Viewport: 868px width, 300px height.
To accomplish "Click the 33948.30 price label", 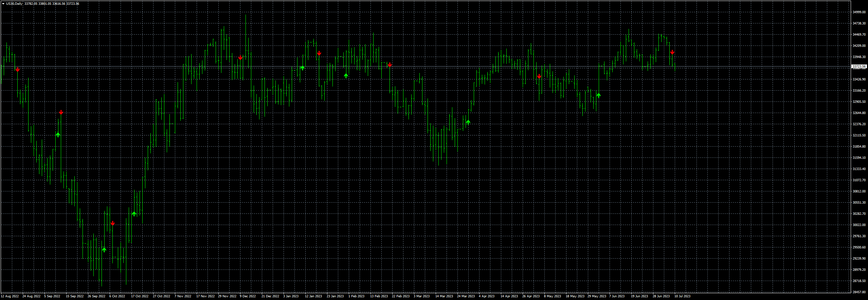I will click(x=859, y=57).
